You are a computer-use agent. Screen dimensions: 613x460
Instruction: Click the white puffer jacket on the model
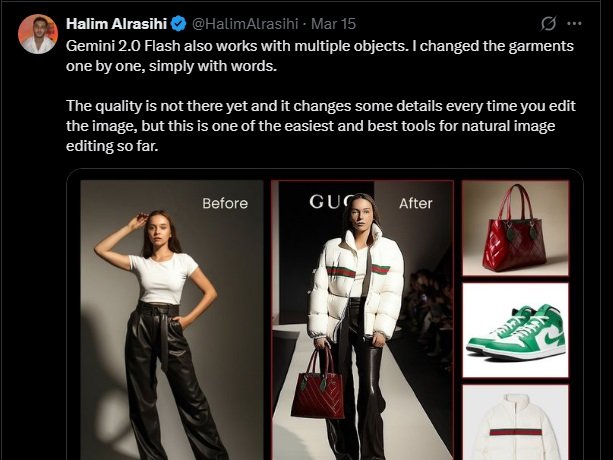[x=356, y=282]
